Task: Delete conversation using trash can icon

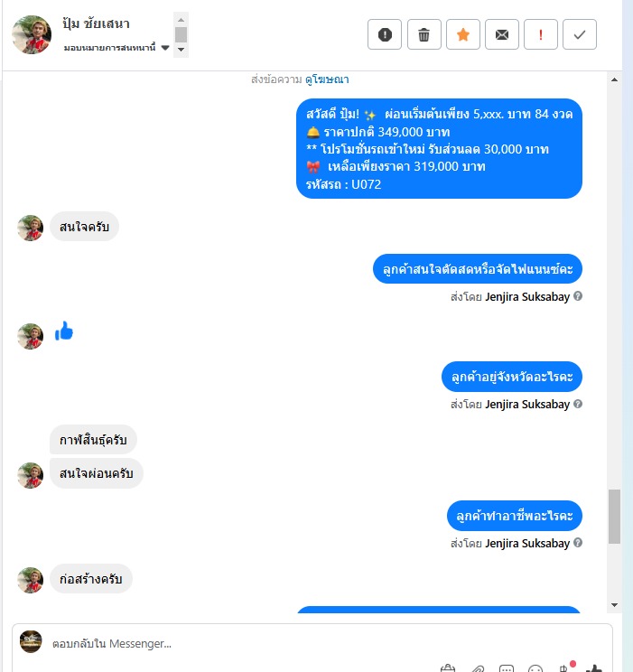Action: [x=424, y=34]
